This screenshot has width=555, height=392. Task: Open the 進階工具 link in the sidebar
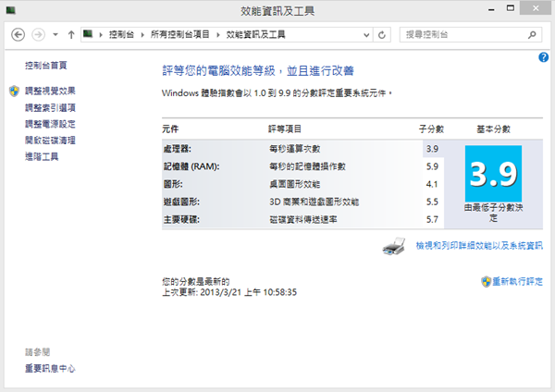[x=42, y=157]
